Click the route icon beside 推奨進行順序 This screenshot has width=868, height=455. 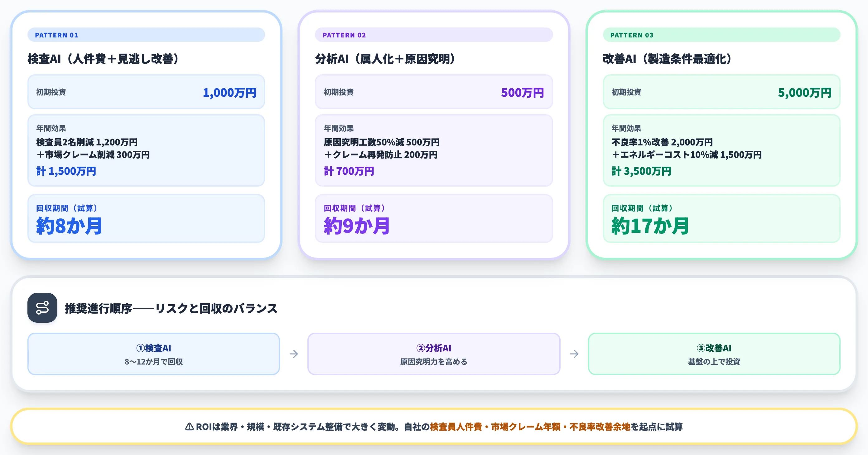point(42,308)
